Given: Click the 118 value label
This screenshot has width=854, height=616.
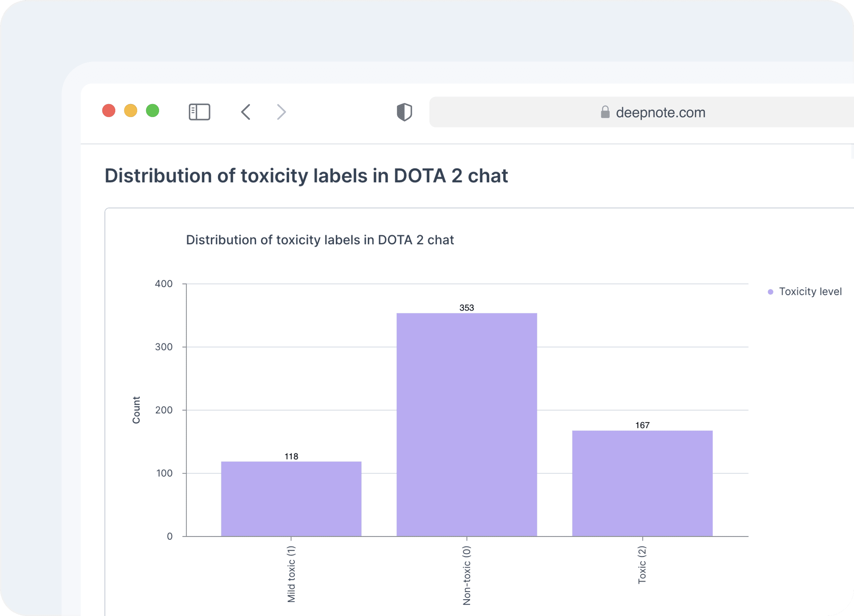Looking at the screenshot, I should pos(291,456).
